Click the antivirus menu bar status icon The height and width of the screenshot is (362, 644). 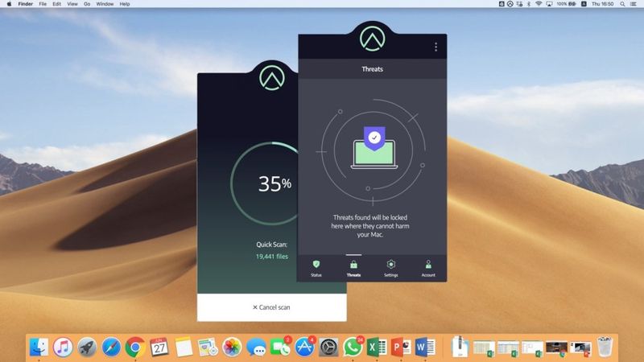[510, 4]
